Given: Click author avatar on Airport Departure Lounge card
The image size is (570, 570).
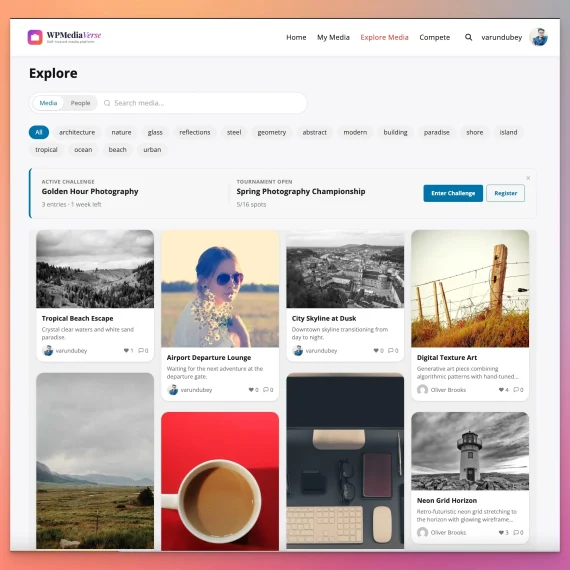Looking at the screenshot, I should point(173,390).
